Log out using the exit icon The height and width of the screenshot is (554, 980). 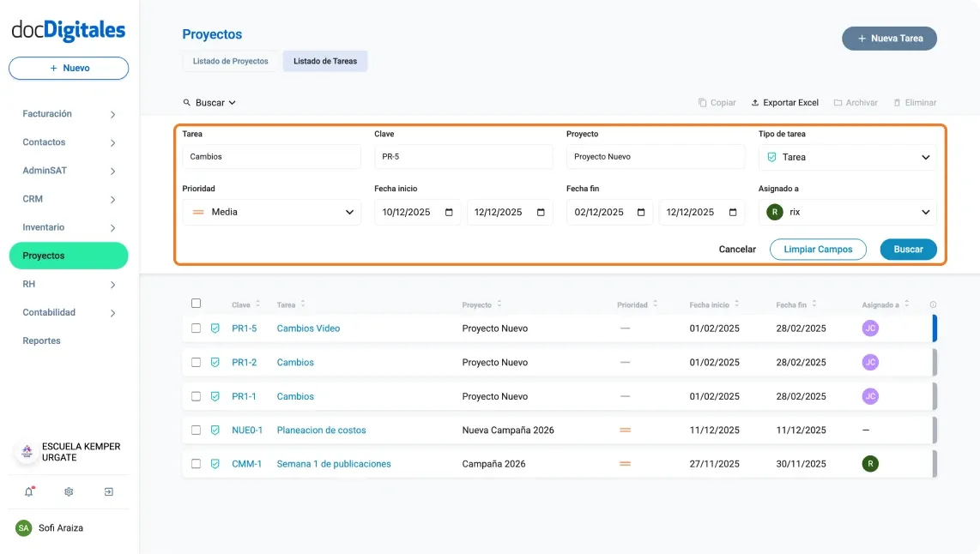click(108, 491)
